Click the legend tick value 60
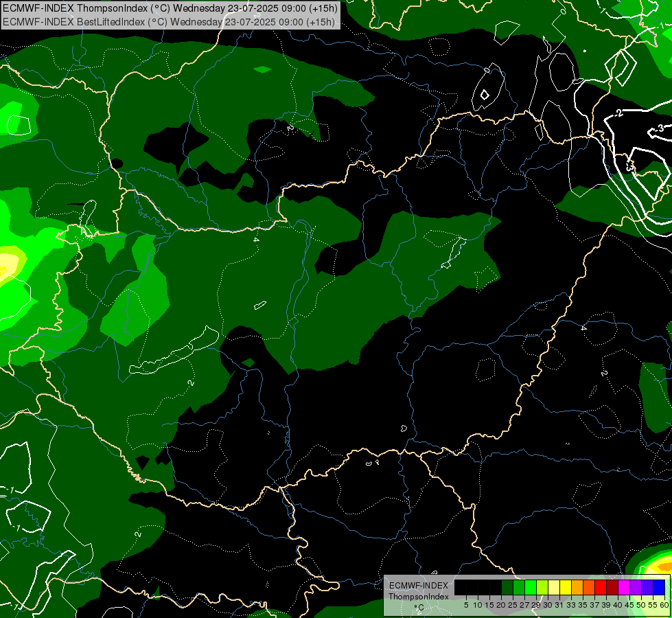Viewport: 672px width, 618px height. (x=664, y=605)
